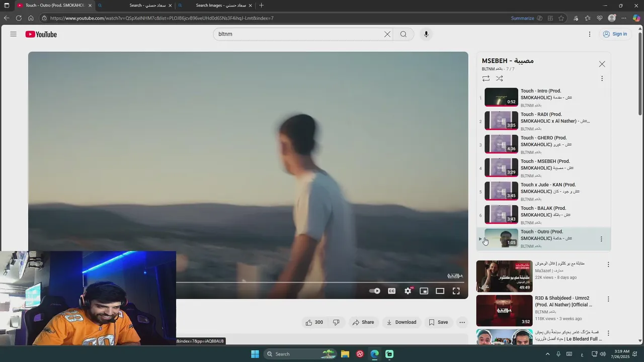Screen dimensions: 644x362
Task: Close the MSEBEH playlist panel
Action: coord(602,64)
